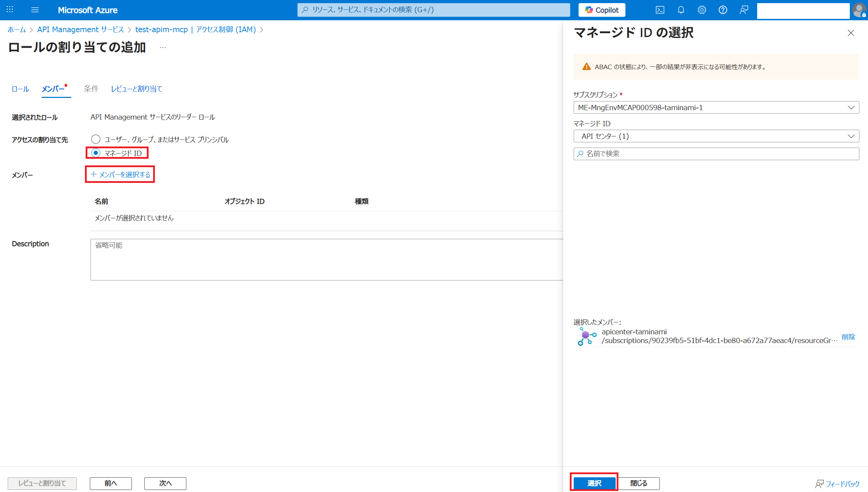Click the オブジェクト ID column header
The height and width of the screenshot is (492, 868).
pos(244,201)
